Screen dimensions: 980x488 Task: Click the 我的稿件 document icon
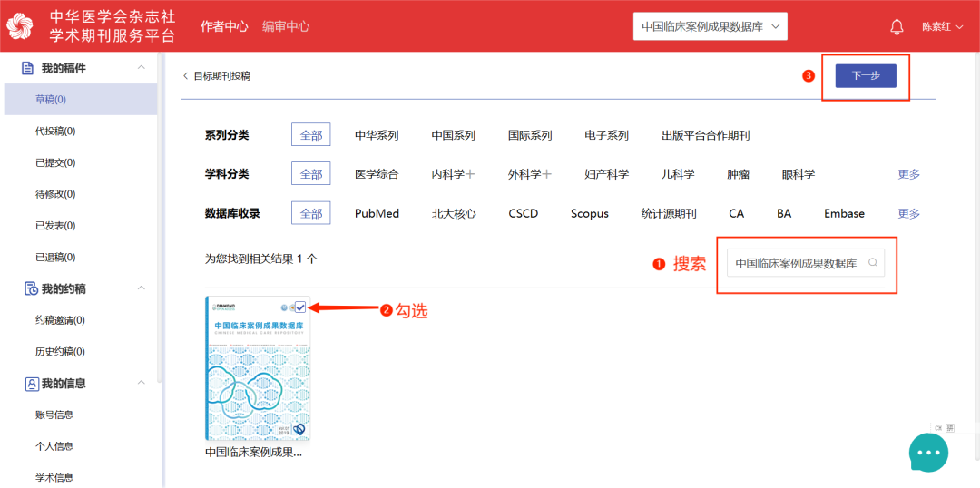click(x=27, y=68)
